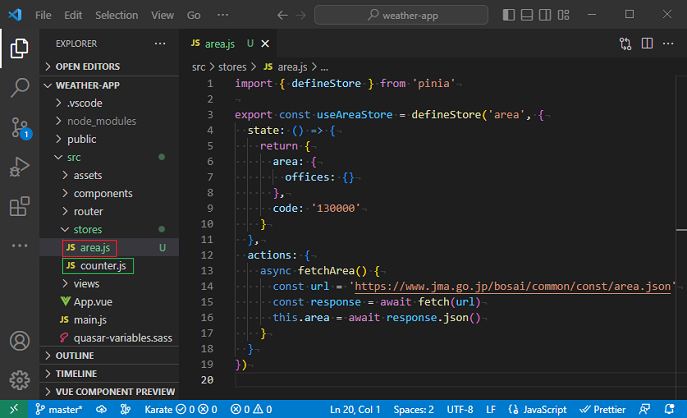Expand the OPEN EDITORS section
687x418 pixels.
tap(110, 67)
